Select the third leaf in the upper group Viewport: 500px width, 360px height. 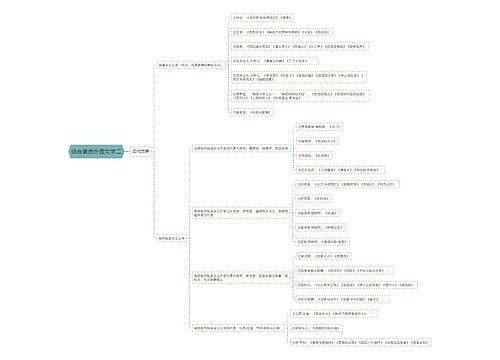(300, 47)
